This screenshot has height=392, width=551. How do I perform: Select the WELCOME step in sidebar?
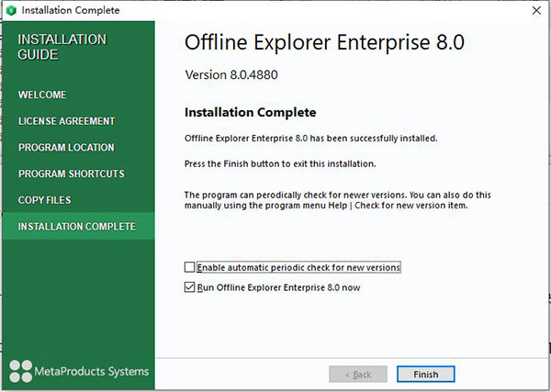pyautogui.click(x=42, y=95)
